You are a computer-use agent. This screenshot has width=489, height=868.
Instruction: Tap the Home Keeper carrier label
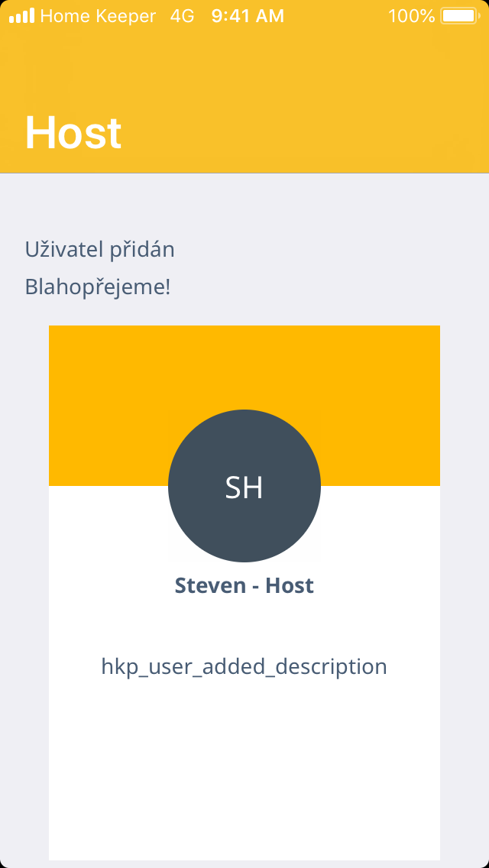(98, 15)
